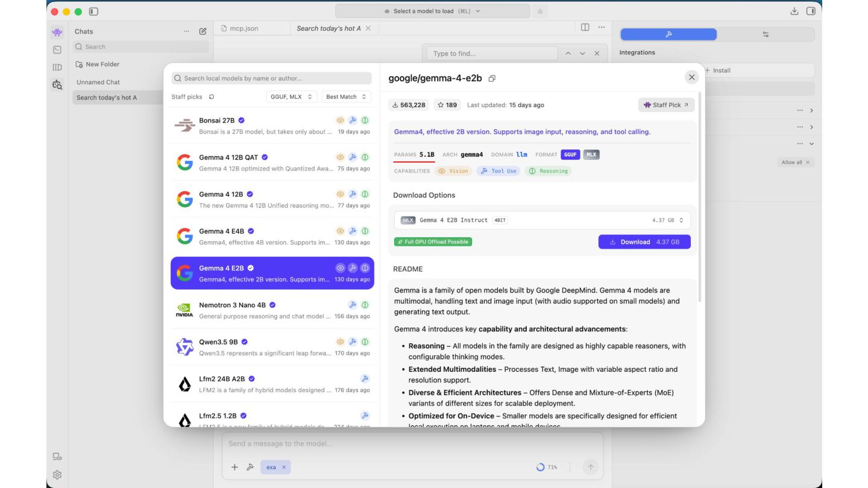Open the Discover model search icon
Screen dimensions: 868x488
[57, 85]
